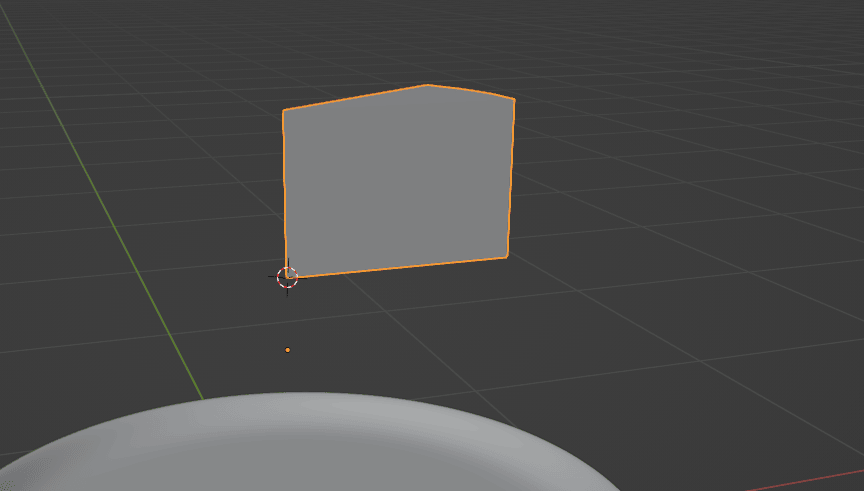Click the mesh's top-left corner
Viewport: 864px width, 491px height.
pos(284,111)
